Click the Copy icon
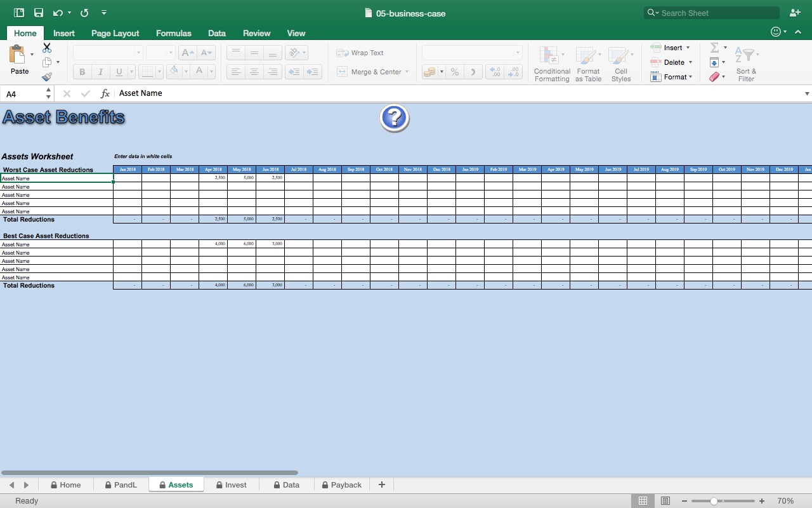 coord(47,62)
